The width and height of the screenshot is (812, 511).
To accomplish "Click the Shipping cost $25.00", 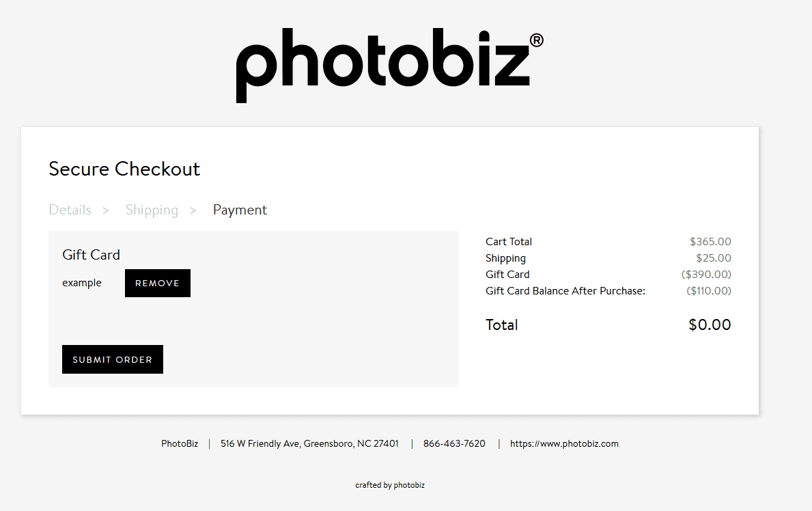I will 714,258.
